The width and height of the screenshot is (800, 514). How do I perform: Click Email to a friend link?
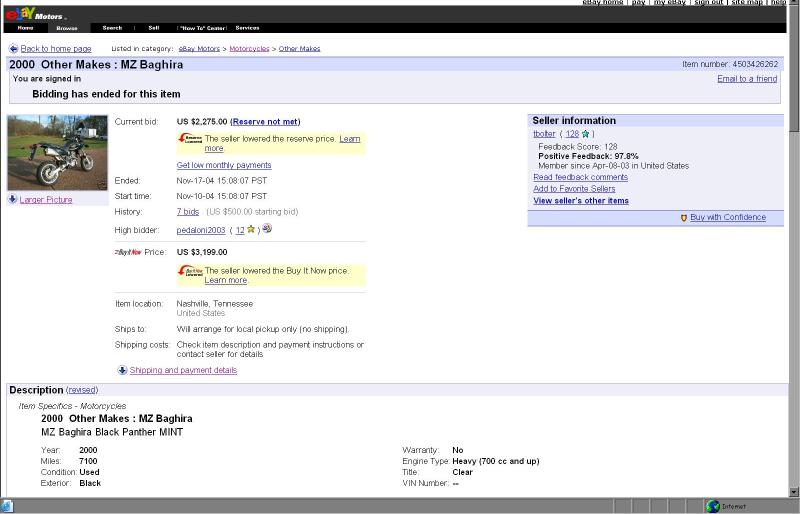coord(747,79)
